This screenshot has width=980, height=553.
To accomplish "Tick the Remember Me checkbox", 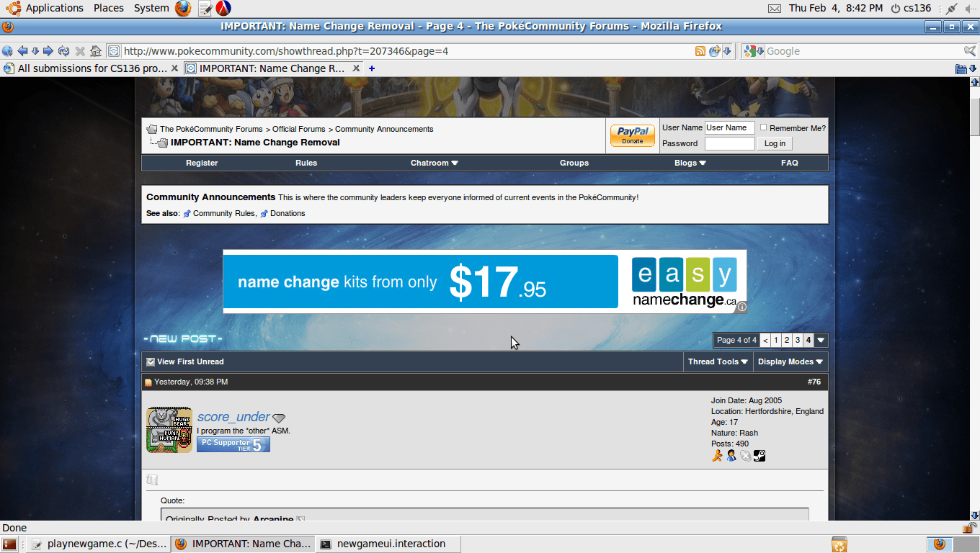I will (764, 127).
